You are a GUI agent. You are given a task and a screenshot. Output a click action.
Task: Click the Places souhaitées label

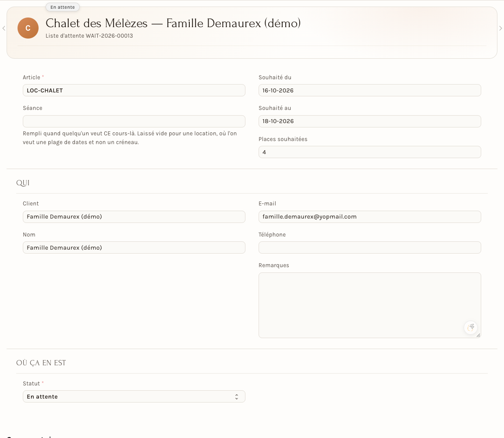tap(283, 139)
